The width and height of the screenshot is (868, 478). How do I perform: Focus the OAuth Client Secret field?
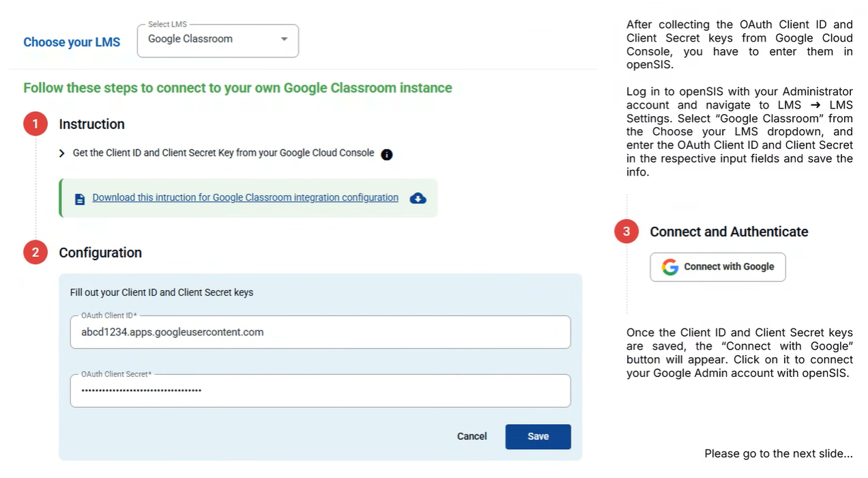click(x=320, y=391)
